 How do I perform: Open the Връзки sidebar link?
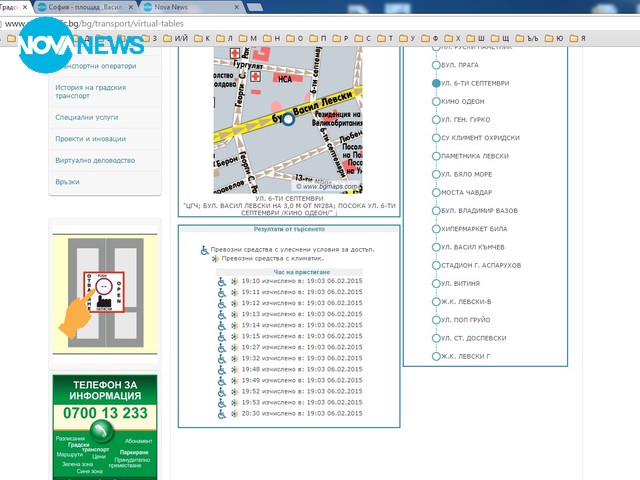(68, 182)
